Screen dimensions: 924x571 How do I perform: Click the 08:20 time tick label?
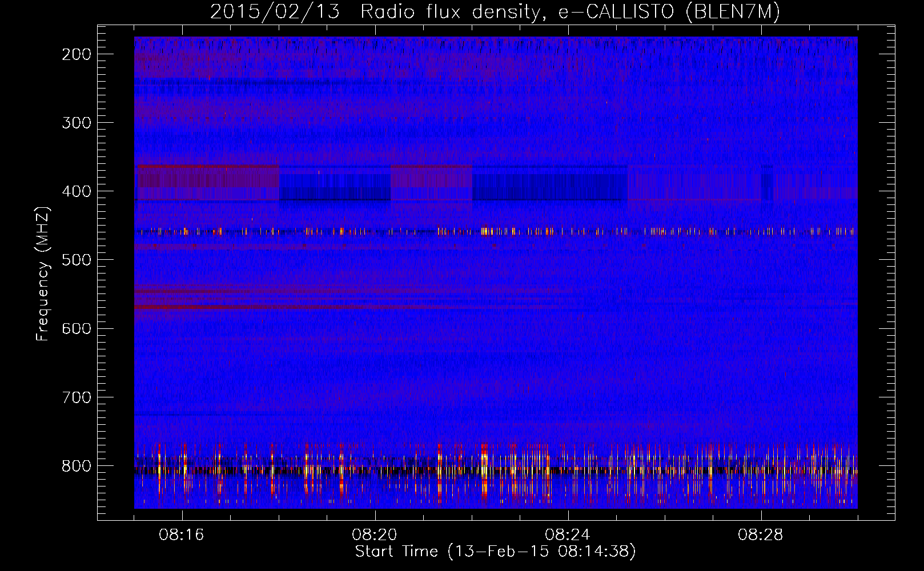pos(375,535)
